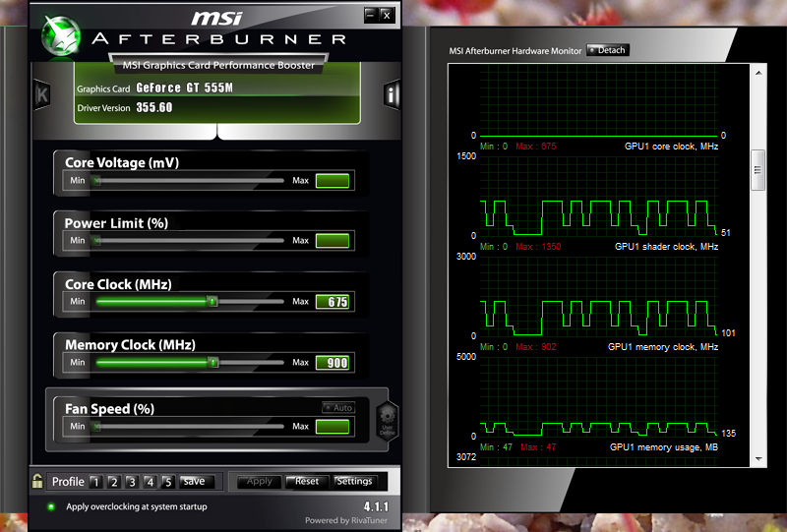Click the GPU1 memory usage, MB label

[x=663, y=446]
